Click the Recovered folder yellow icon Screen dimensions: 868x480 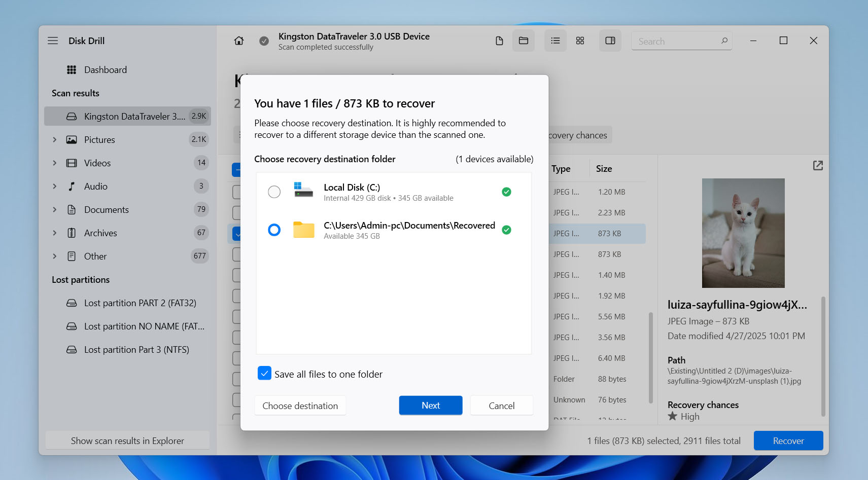tap(303, 230)
